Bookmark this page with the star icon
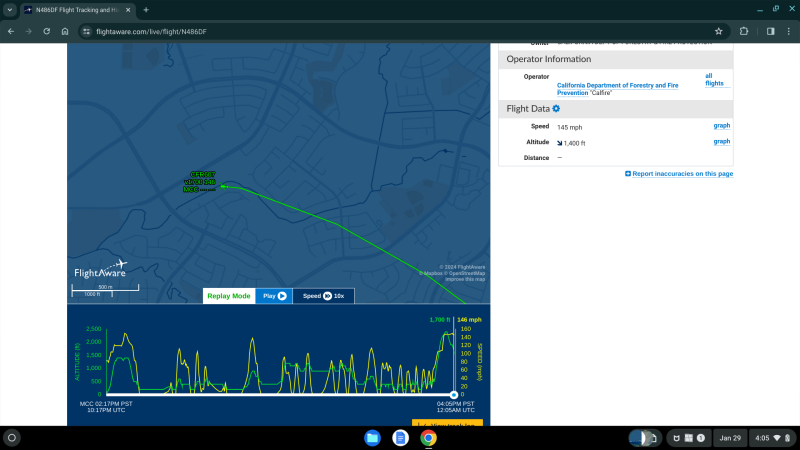The width and height of the screenshot is (800, 450). [x=718, y=31]
